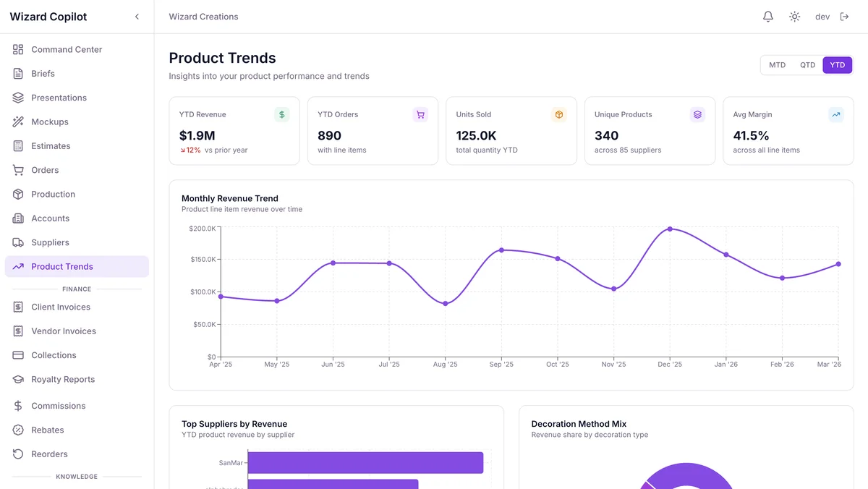Click the Suppliers truck icon
This screenshot has width=868, height=489.
18,242
